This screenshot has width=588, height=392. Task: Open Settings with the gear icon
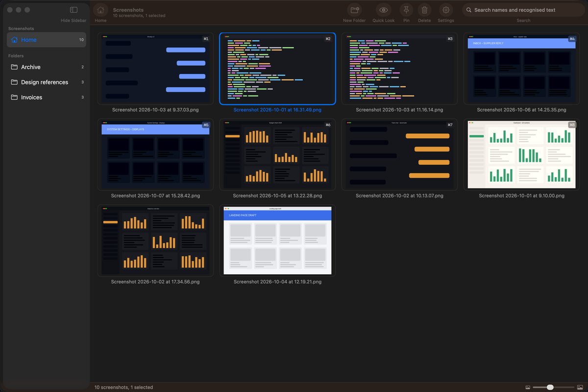445,10
